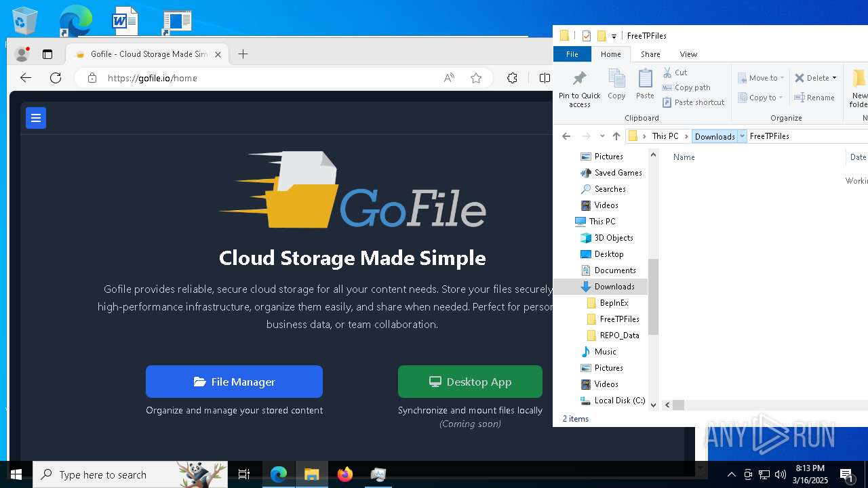Click the browser back arrow

point(26,78)
